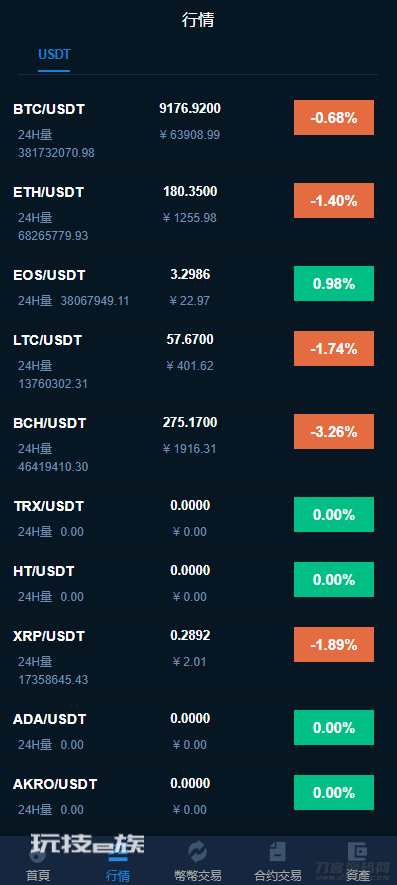The height and width of the screenshot is (885, 397).
Task: Open the LTC/USDT pair row
Action: pos(198,362)
